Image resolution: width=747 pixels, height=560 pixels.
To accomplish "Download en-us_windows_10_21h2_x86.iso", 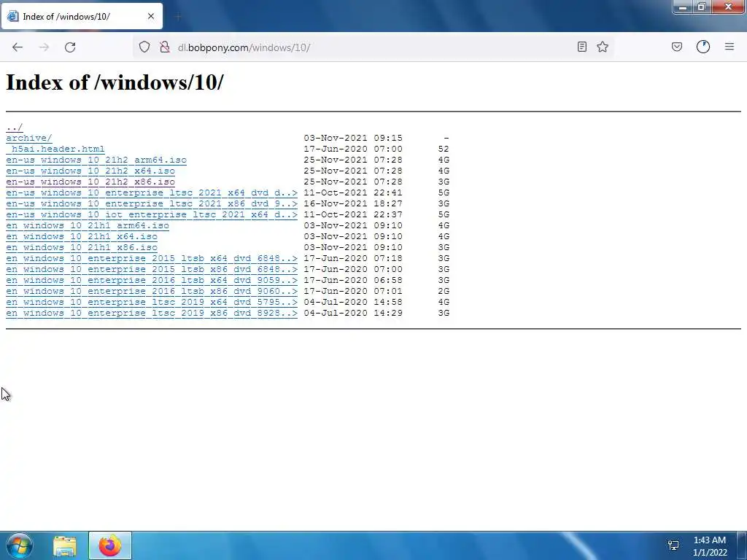I will 90,182.
